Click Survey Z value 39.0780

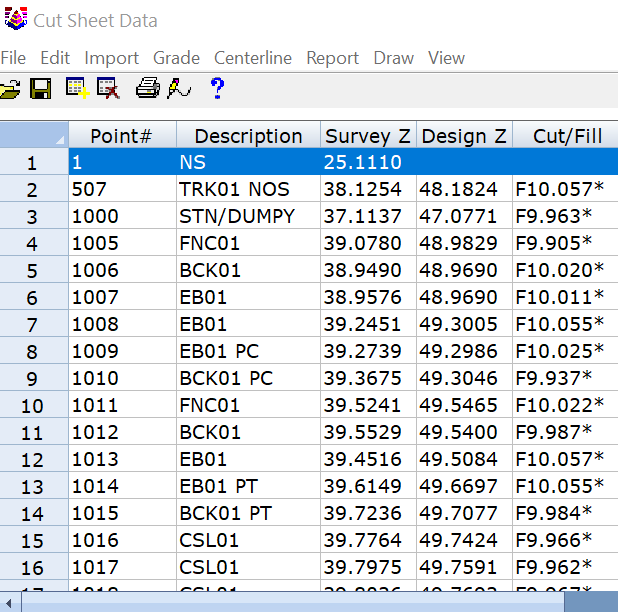(369, 243)
